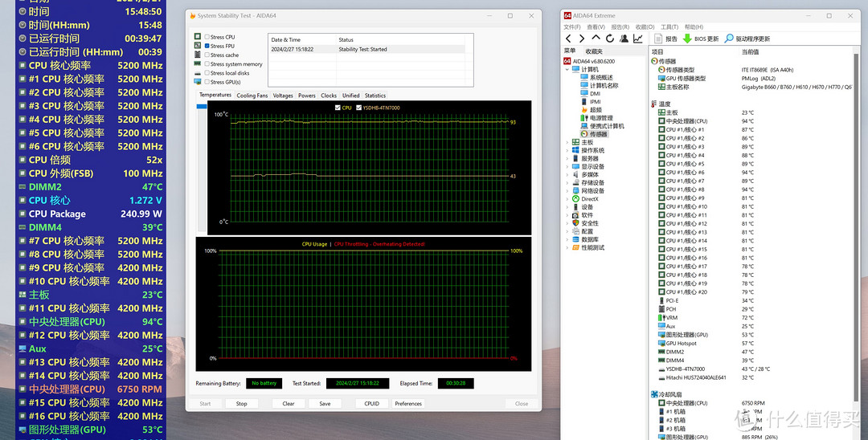Viewport: 868px width, 440px height.
Task: Open the user icon in AIDA64 toolbar
Action: pyautogui.click(x=624, y=39)
